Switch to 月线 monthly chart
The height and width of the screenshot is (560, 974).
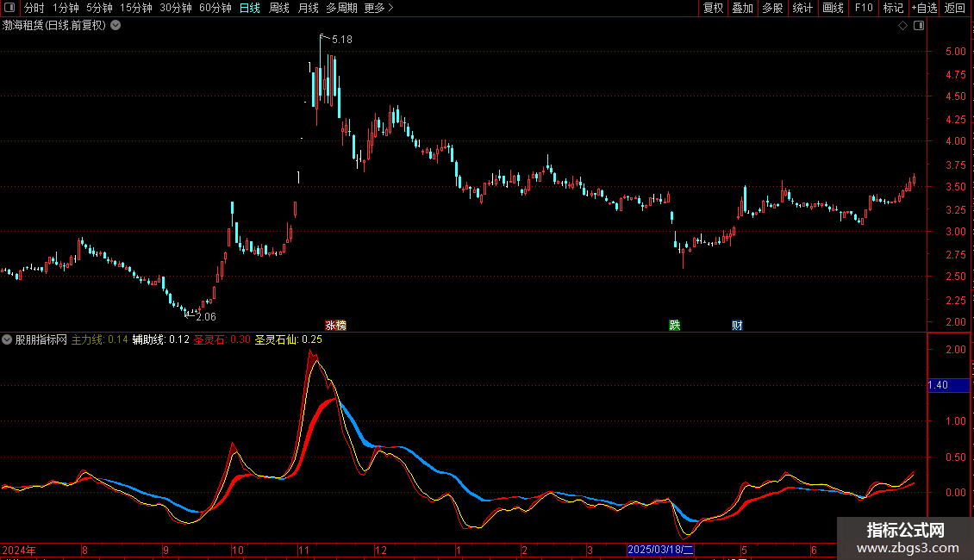(x=308, y=8)
